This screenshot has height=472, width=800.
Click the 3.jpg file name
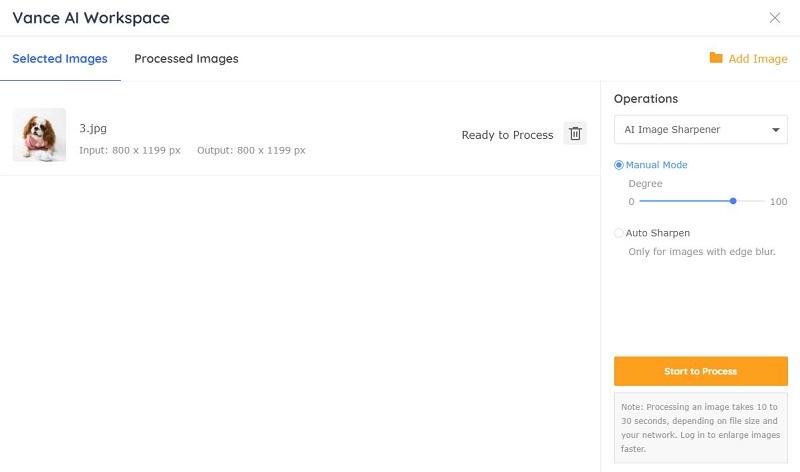(x=93, y=128)
